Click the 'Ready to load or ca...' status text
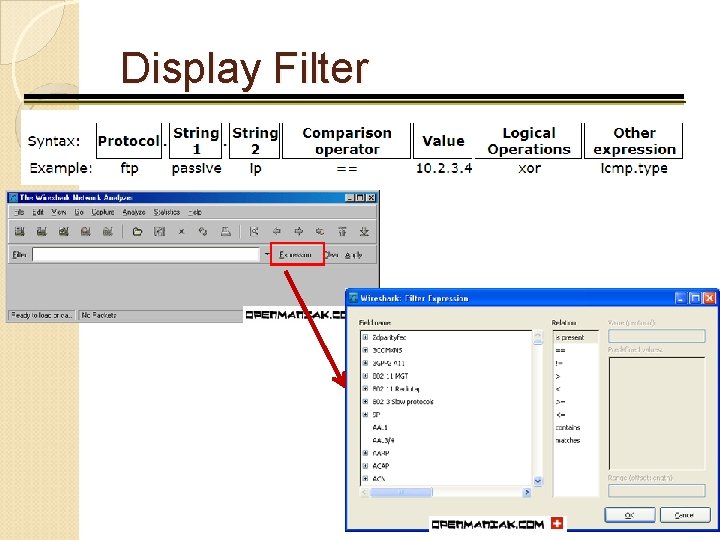 pos(41,315)
